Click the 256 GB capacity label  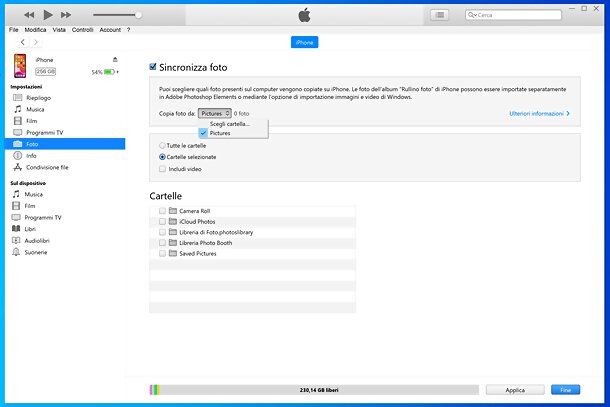(x=46, y=72)
